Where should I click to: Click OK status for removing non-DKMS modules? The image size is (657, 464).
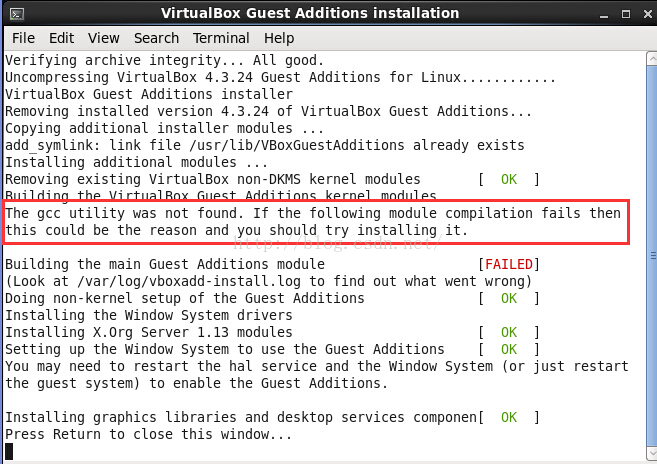[x=509, y=179]
